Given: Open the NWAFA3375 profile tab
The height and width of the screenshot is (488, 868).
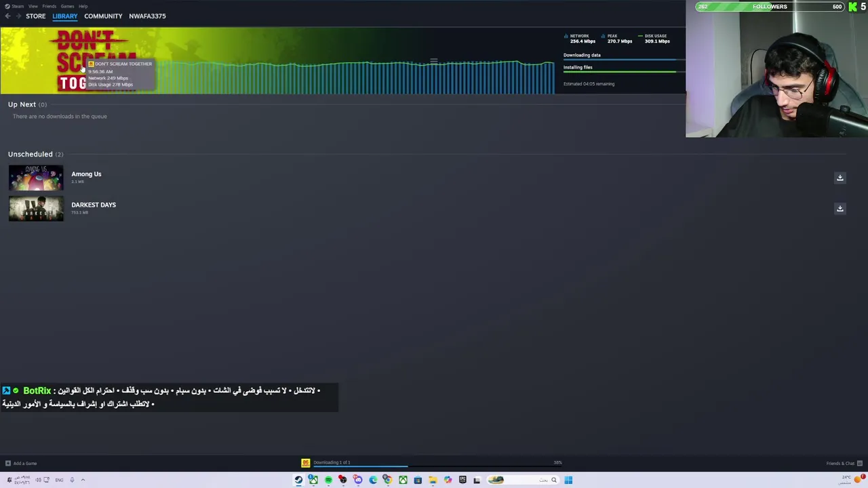Looking at the screenshot, I should coord(147,16).
